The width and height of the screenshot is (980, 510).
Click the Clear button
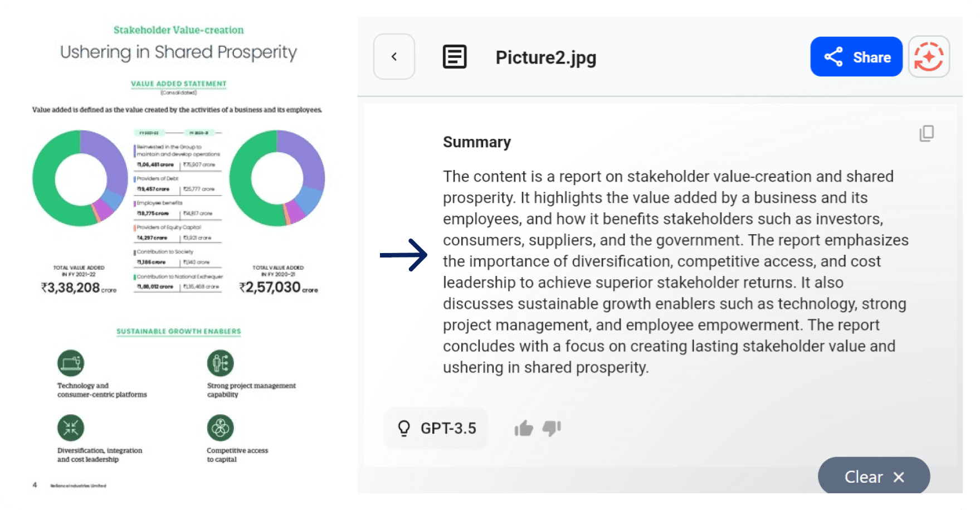874,477
